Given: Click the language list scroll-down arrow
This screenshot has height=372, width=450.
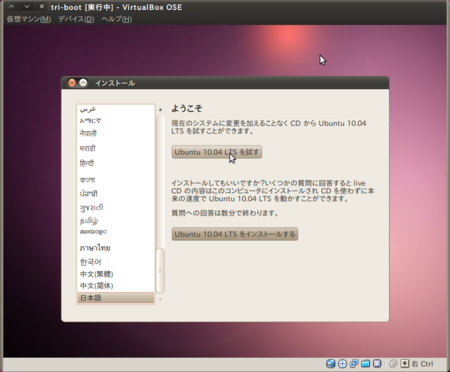Looking at the screenshot, I should (x=160, y=299).
